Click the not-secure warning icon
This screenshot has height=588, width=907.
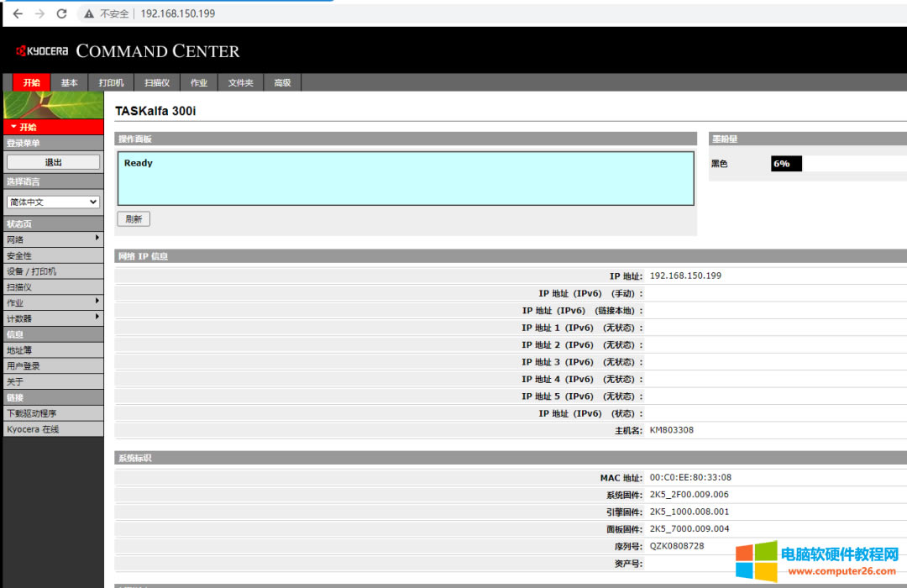(x=88, y=14)
